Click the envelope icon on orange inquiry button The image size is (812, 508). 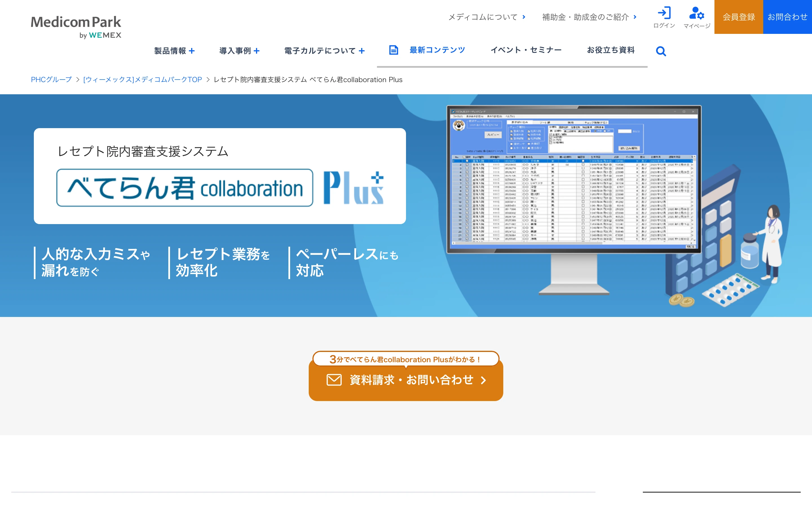[x=334, y=380]
